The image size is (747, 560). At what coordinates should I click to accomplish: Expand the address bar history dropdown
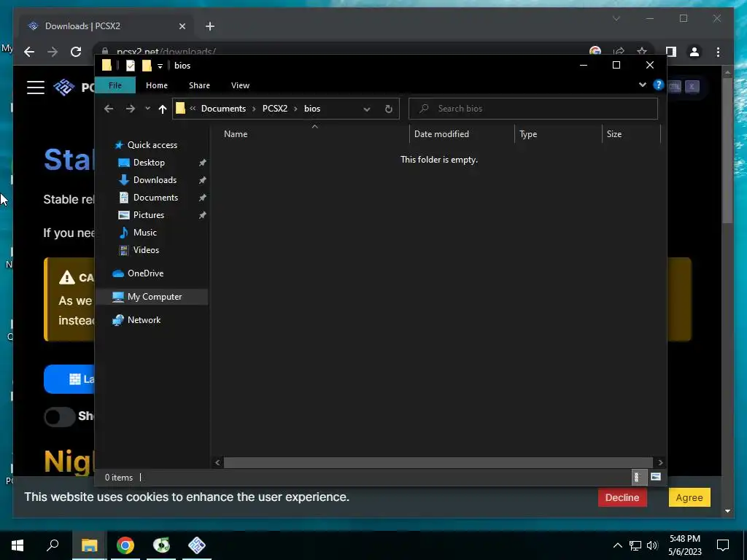(x=367, y=109)
